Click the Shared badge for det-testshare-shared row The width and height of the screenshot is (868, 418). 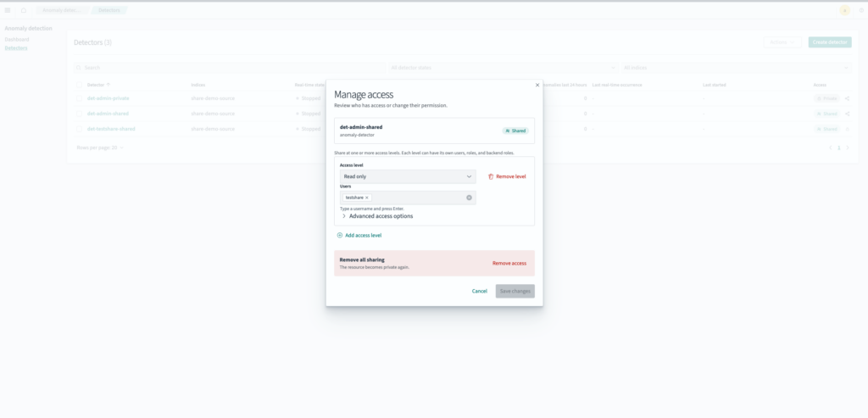click(826, 129)
